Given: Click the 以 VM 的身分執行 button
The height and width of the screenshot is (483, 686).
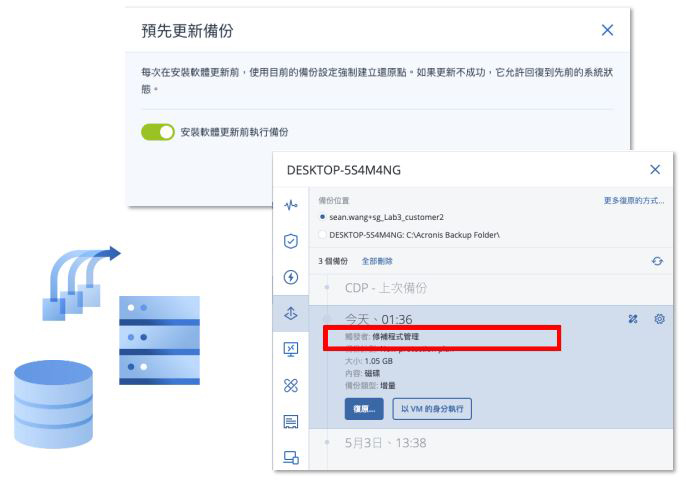Looking at the screenshot, I should [432, 409].
